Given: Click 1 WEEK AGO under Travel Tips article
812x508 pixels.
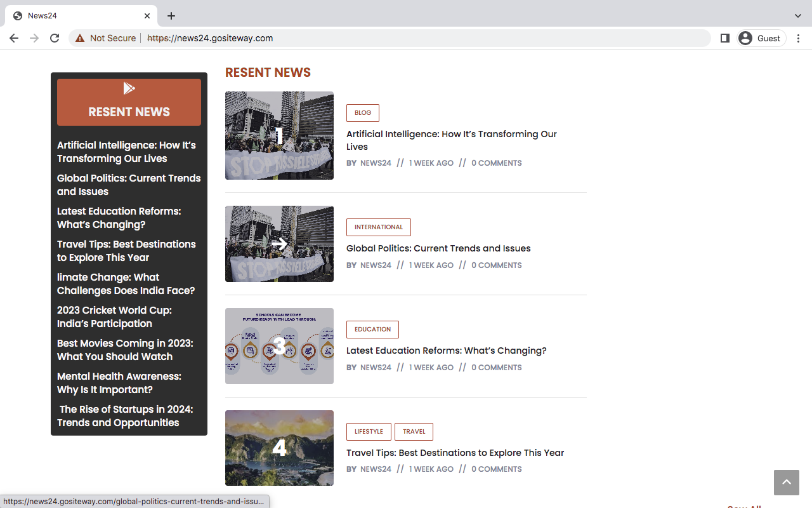Looking at the screenshot, I should pyautogui.click(x=431, y=469).
